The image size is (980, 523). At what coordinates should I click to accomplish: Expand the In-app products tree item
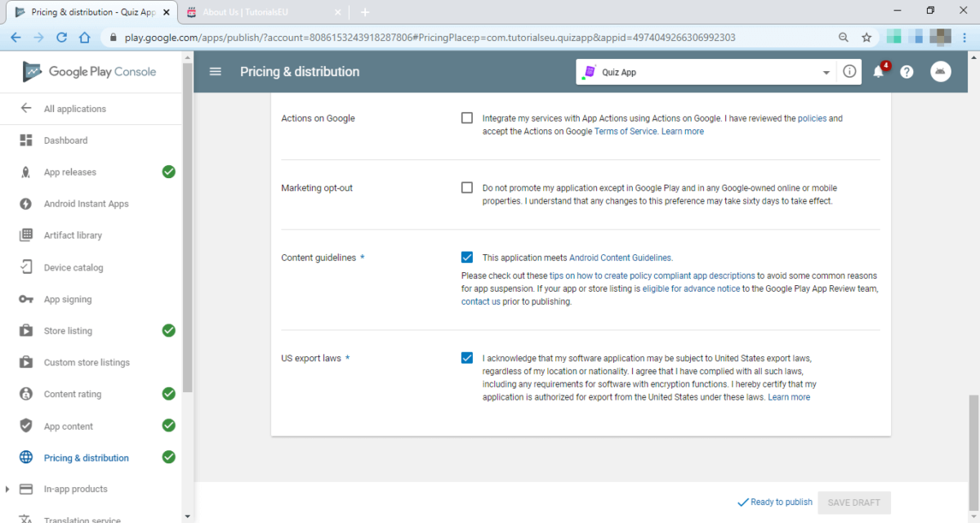tap(8, 489)
